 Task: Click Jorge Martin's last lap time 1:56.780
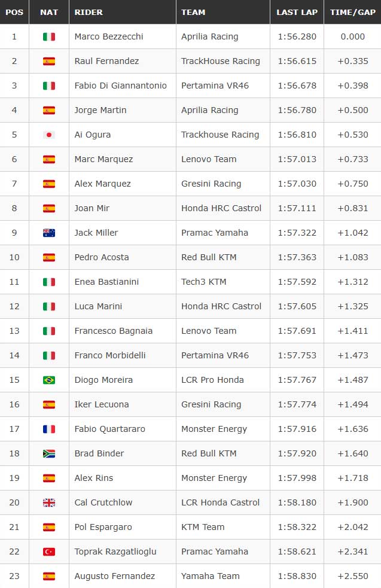click(297, 110)
